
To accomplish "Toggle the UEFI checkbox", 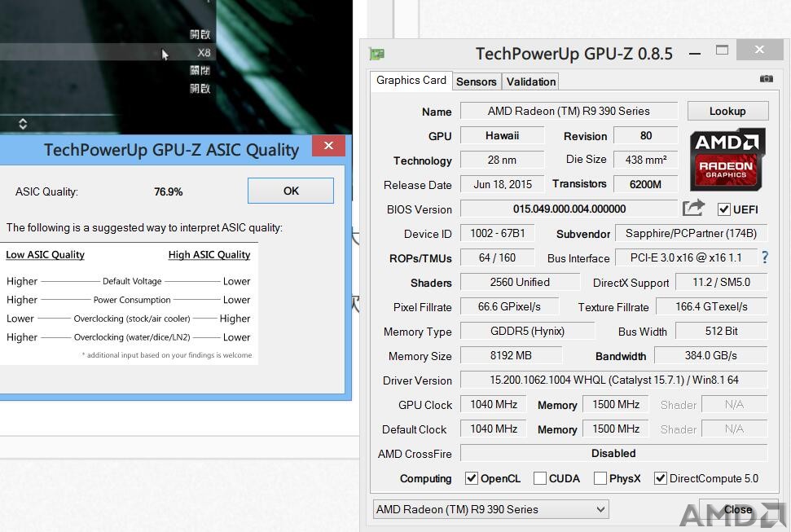I will [x=723, y=209].
